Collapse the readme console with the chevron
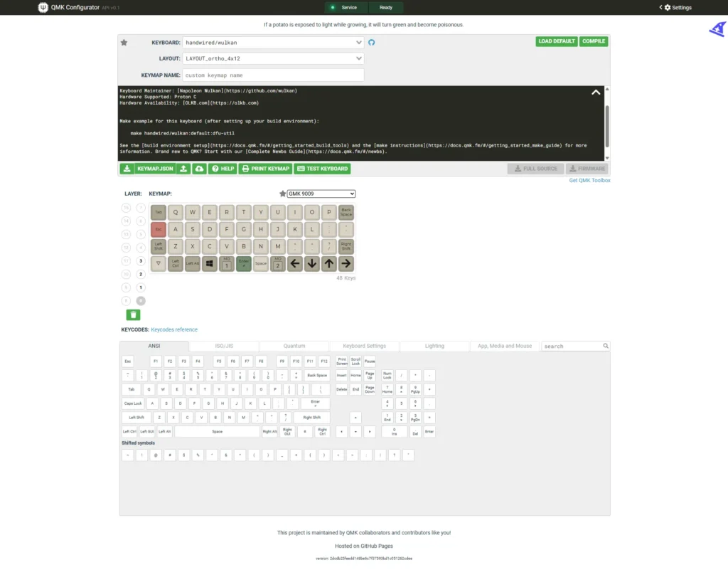The height and width of the screenshot is (587, 728). point(596,92)
